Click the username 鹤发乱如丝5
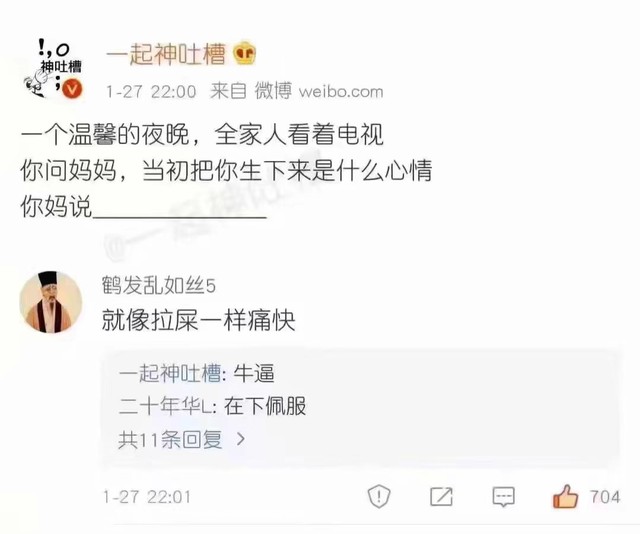640x534 pixels. coord(159,285)
